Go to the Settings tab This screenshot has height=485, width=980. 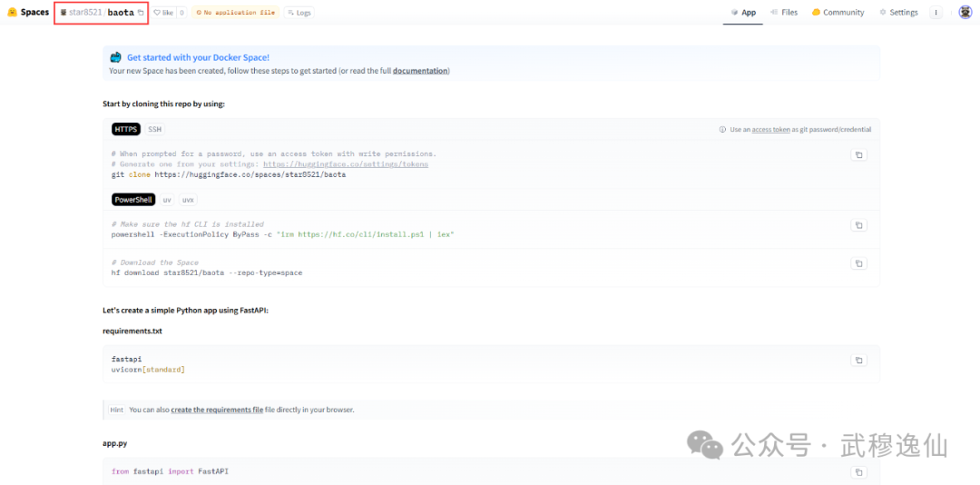[898, 13]
